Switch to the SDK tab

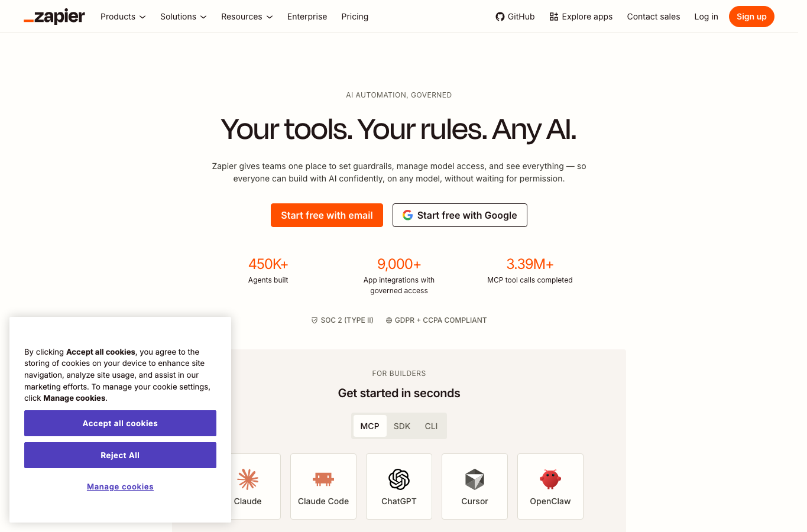(x=402, y=426)
